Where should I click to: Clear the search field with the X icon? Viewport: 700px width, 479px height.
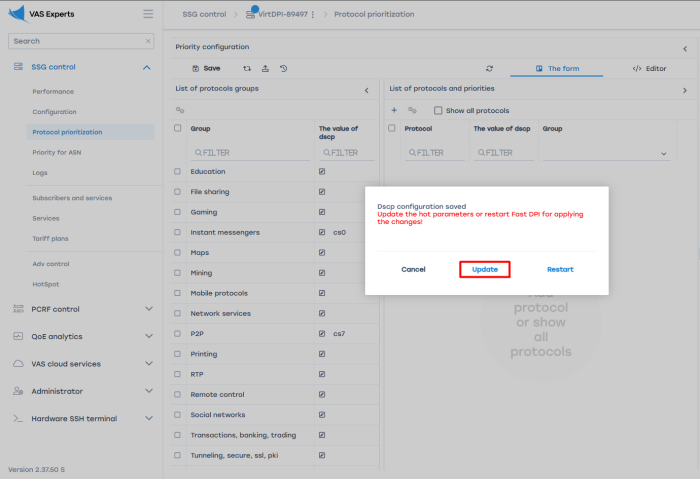tap(148, 41)
